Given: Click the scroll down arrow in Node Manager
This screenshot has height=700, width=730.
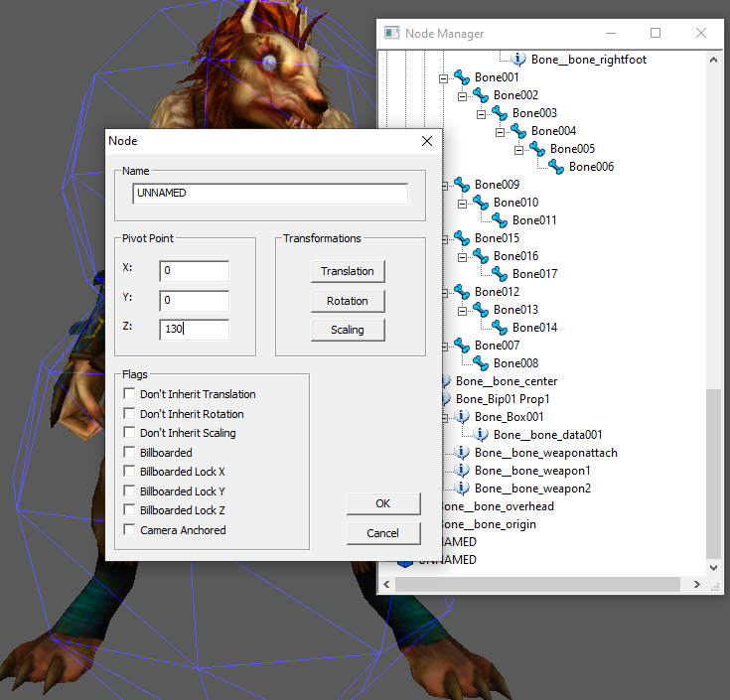Looking at the screenshot, I should (x=713, y=567).
